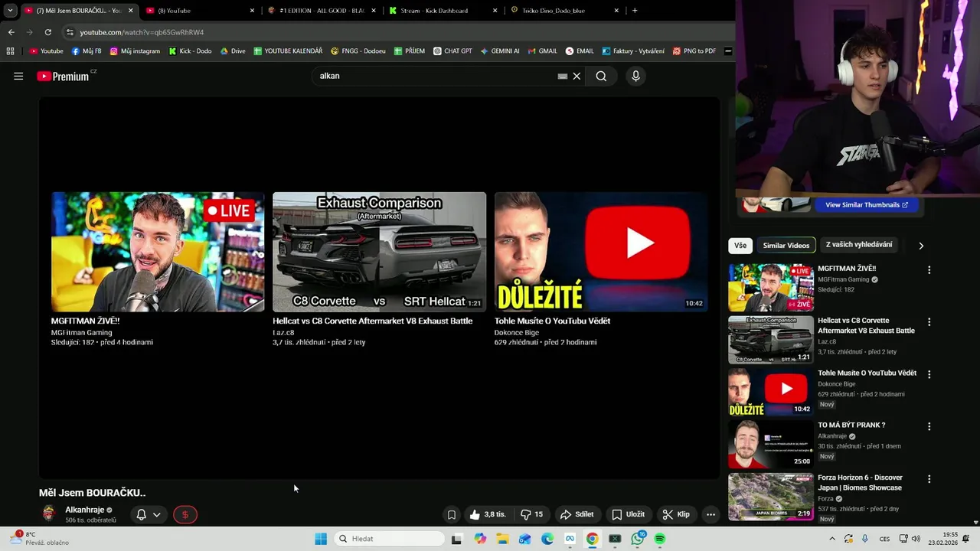Screen dimensions: 980x551
Task: Open the DŮLEŽITÉ endscreen thumbnail
Action: tap(601, 252)
